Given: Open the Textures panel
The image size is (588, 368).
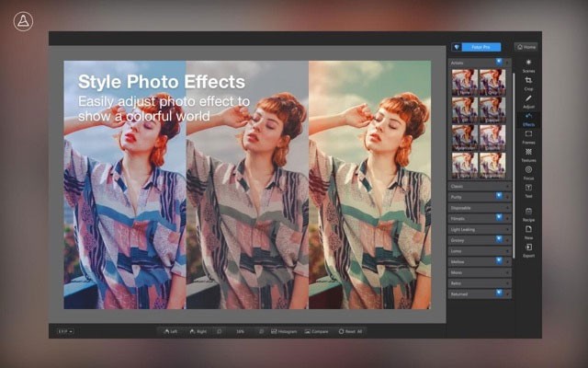Looking at the screenshot, I should [528, 154].
